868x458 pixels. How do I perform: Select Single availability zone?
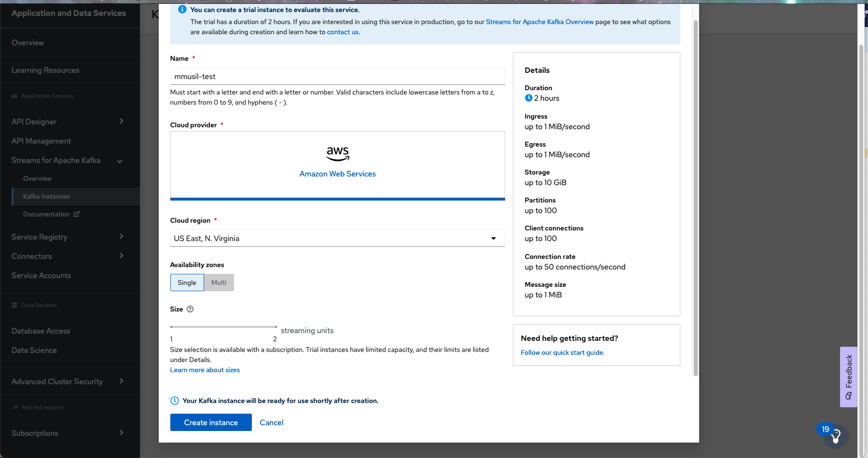point(187,283)
